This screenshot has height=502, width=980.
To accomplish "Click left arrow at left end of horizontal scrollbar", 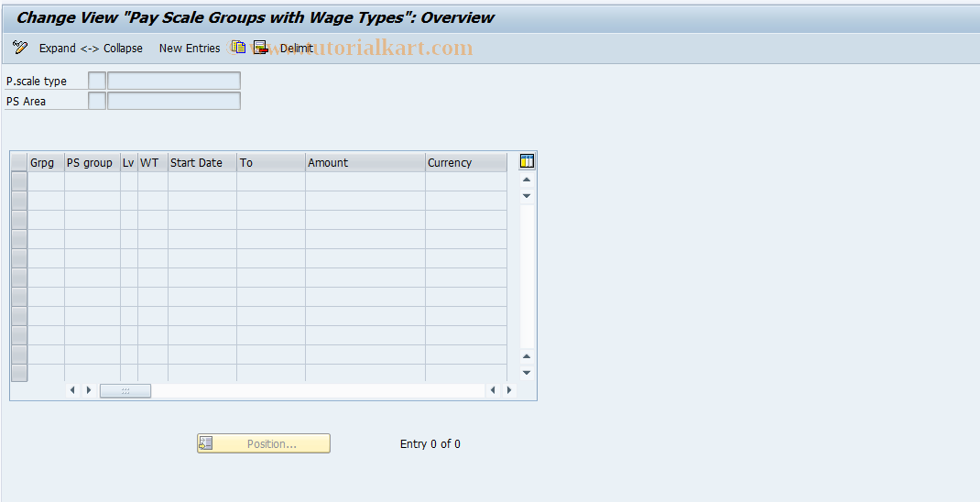I will click(73, 390).
